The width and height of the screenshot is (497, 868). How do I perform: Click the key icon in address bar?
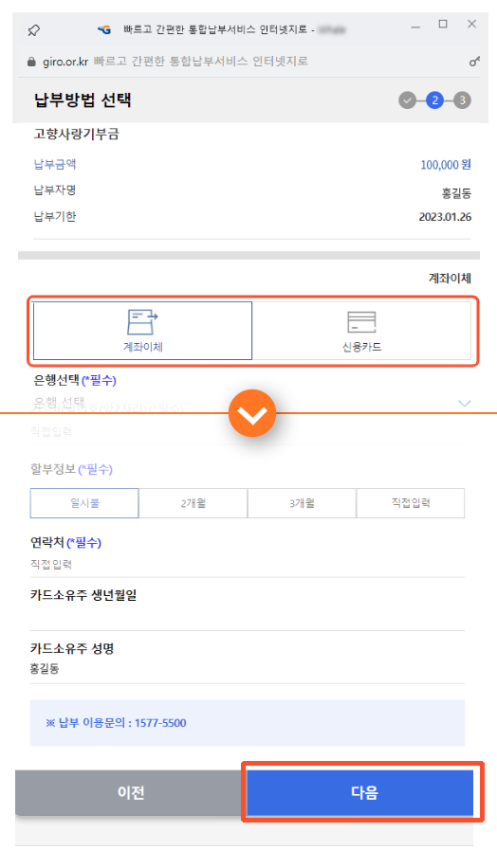(474, 62)
